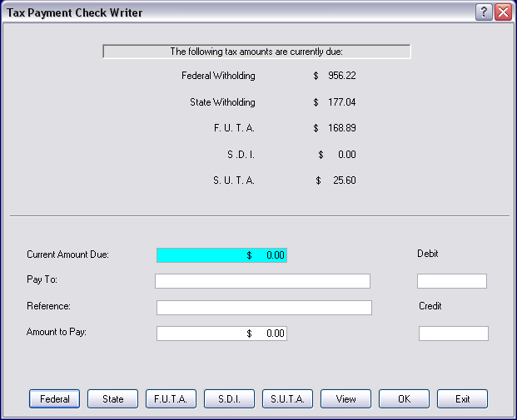Click the Help question mark icon

[484, 12]
